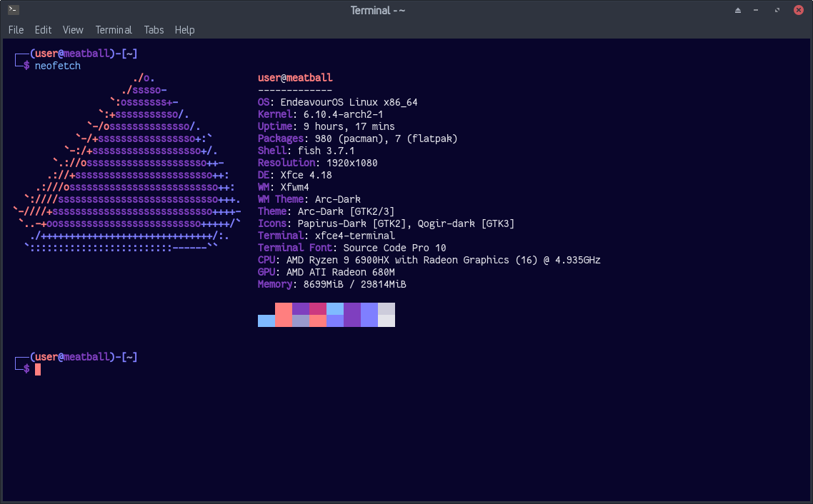Image resolution: width=813 pixels, height=504 pixels.
Task: Open the Edit menu
Action: pos(43,30)
